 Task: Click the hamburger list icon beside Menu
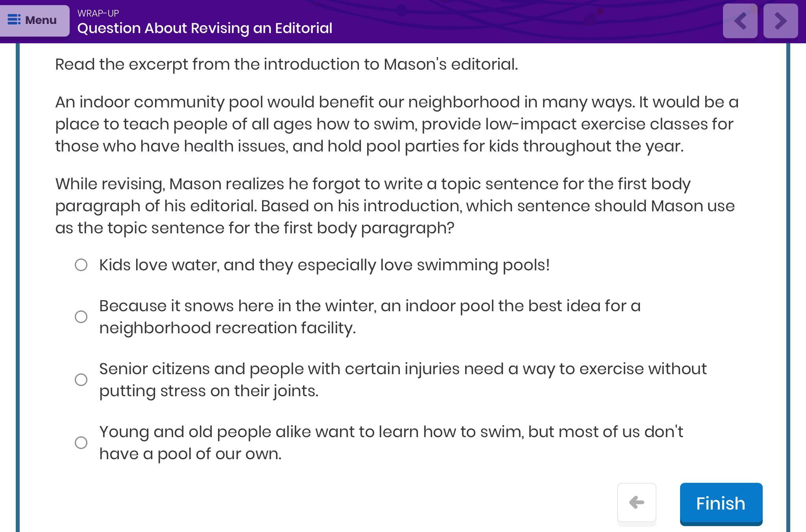coord(14,20)
